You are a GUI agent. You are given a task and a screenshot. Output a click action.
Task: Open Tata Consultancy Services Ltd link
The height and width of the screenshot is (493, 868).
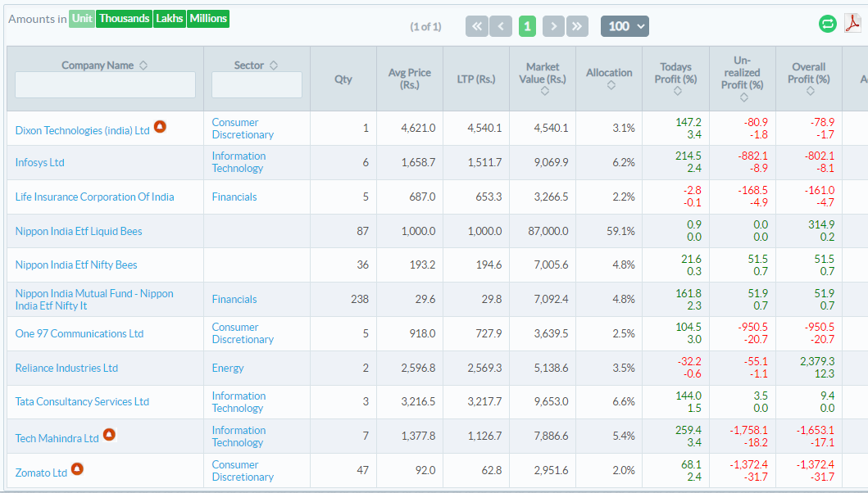coord(82,402)
